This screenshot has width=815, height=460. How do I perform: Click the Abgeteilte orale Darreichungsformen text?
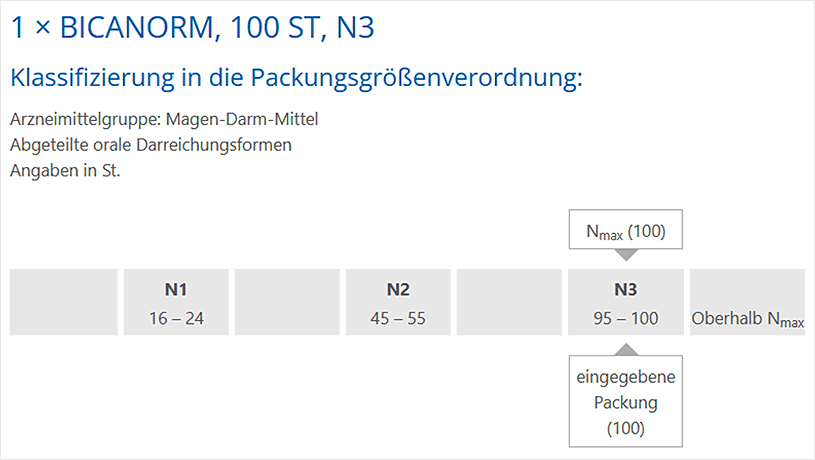151,144
